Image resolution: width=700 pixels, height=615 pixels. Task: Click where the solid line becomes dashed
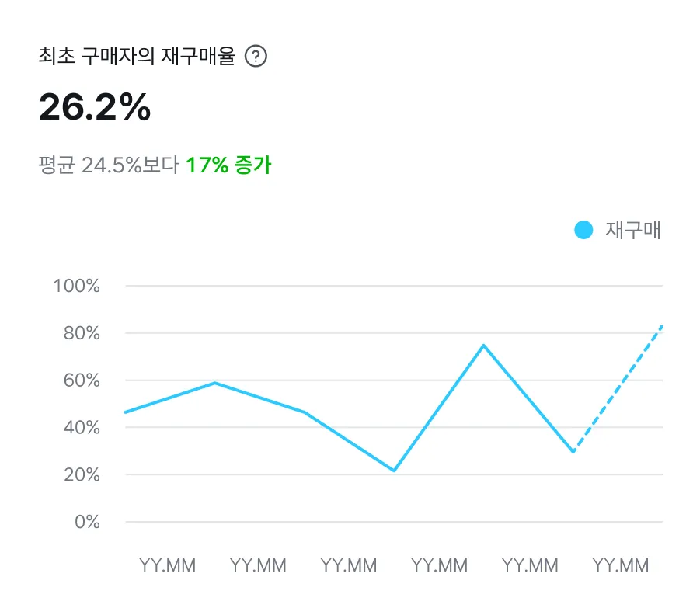pyautogui.click(x=573, y=451)
